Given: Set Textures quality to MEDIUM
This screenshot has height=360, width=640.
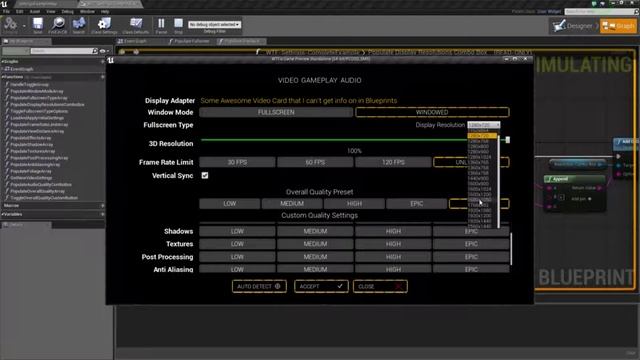Looking at the screenshot, I should (315, 244).
